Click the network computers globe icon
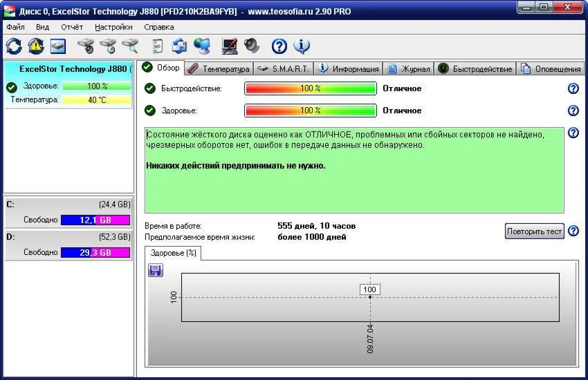The width and height of the screenshot is (588, 380). click(x=202, y=46)
